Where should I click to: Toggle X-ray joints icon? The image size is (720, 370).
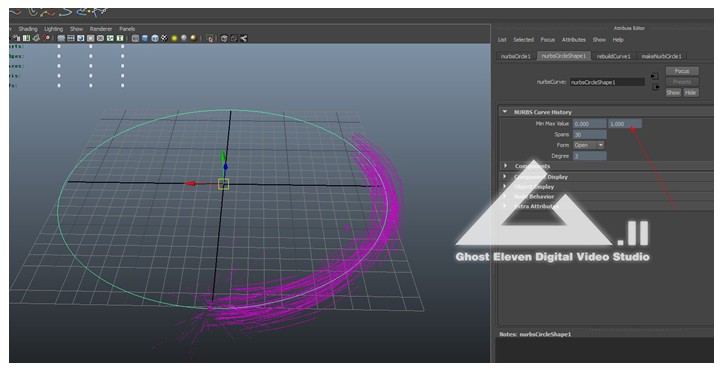tap(243, 38)
